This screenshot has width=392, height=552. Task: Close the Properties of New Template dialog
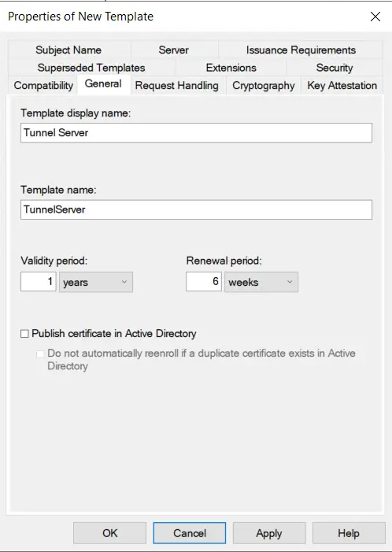tap(375, 17)
